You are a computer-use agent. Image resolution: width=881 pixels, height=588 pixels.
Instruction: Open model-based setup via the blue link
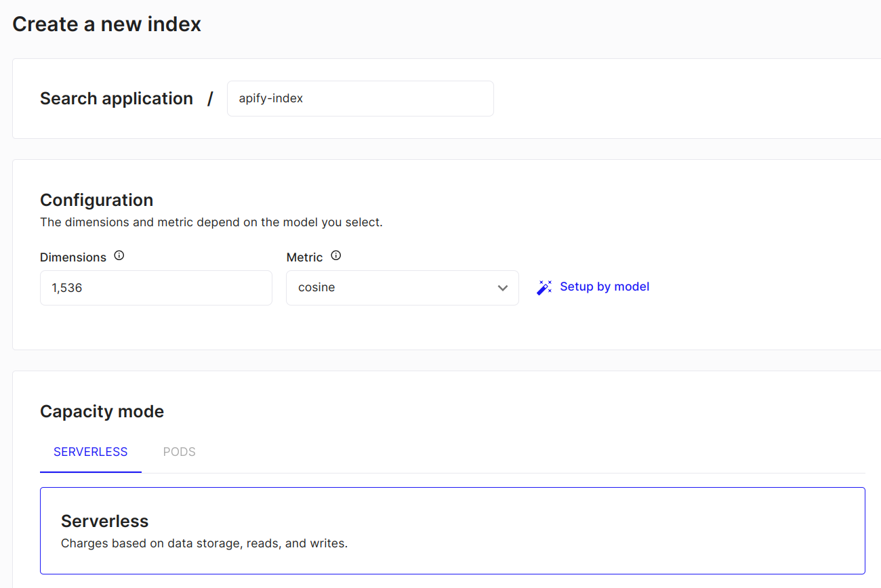(604, 286)
